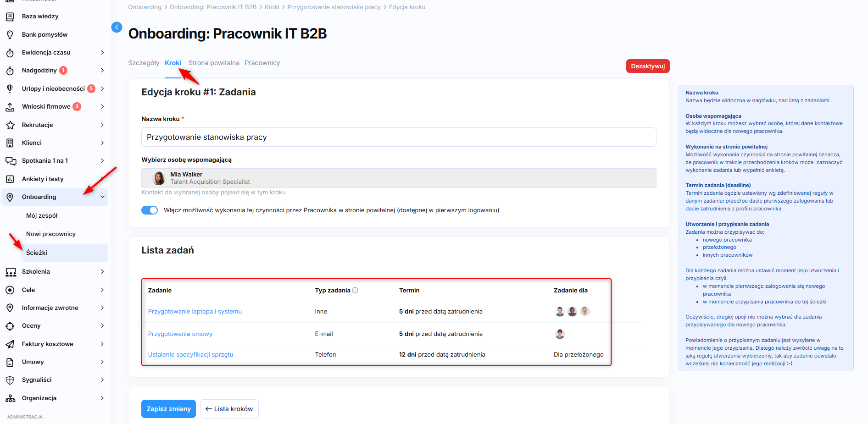Click the Rekrutacje star icon
This screenshot has width=868, height=424.
pyautogui.click(x=10, y=125)
